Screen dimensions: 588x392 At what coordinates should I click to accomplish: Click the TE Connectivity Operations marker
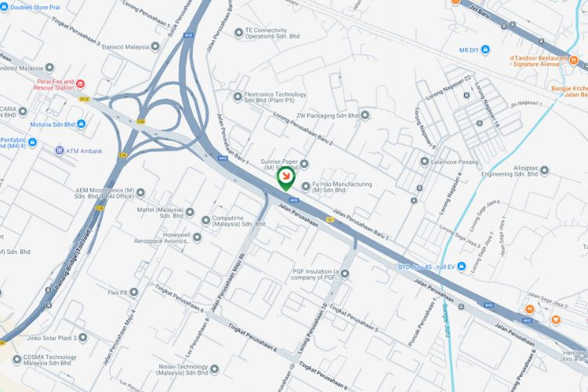(x=238, y=33)
